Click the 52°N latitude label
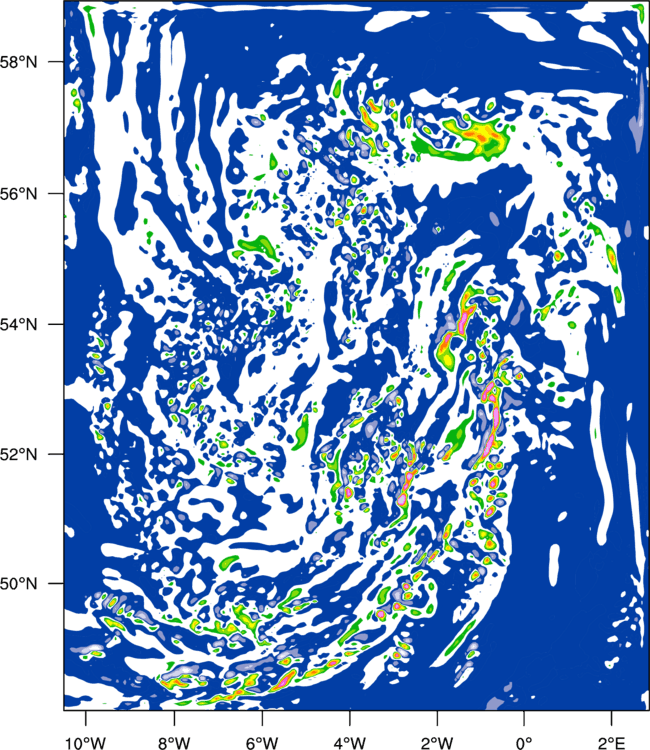This screenshot has height=750, width=650. 18,454
